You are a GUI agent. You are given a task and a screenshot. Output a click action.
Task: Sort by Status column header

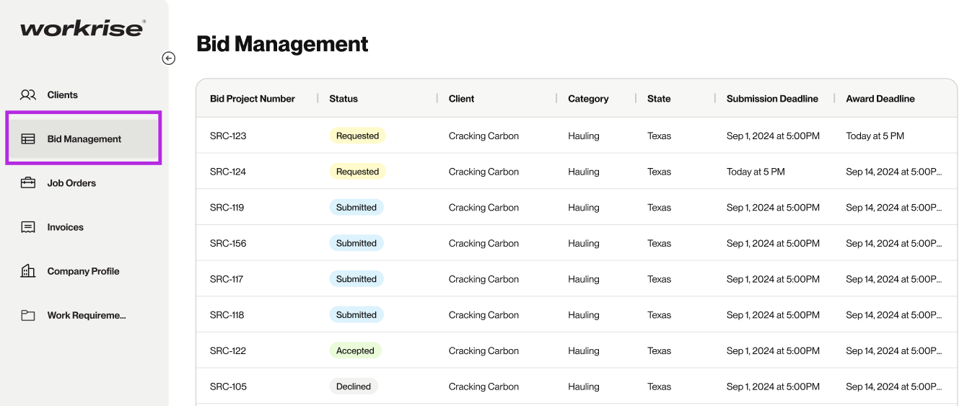[x=344, y=99]
